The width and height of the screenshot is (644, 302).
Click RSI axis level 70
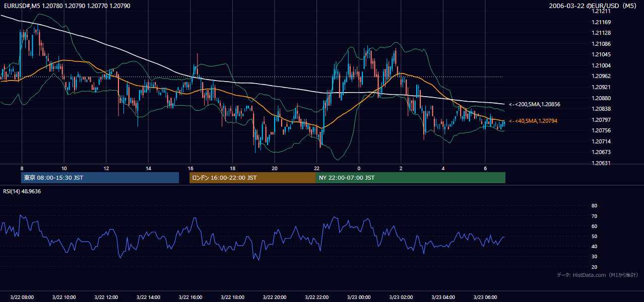point(594,216)
